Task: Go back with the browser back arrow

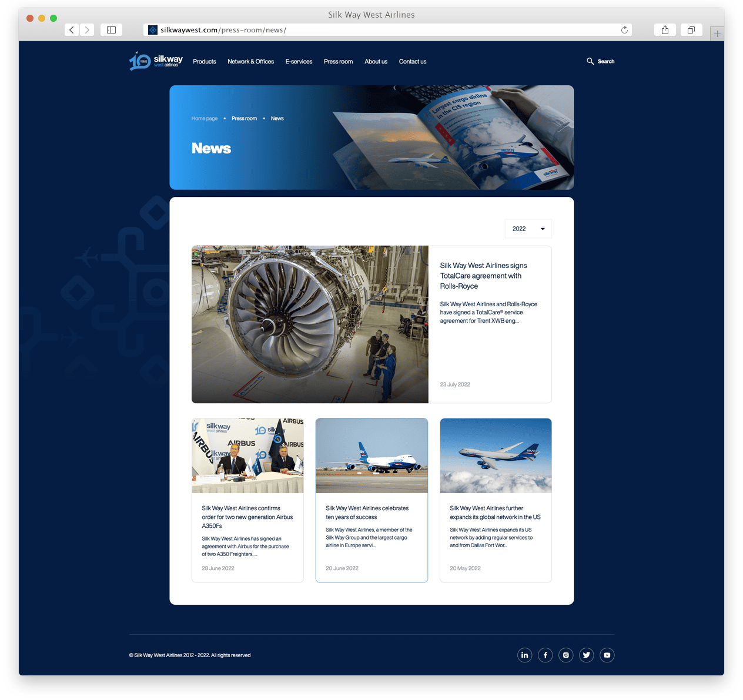Action: pyautogui.click(x=72, y=30)
